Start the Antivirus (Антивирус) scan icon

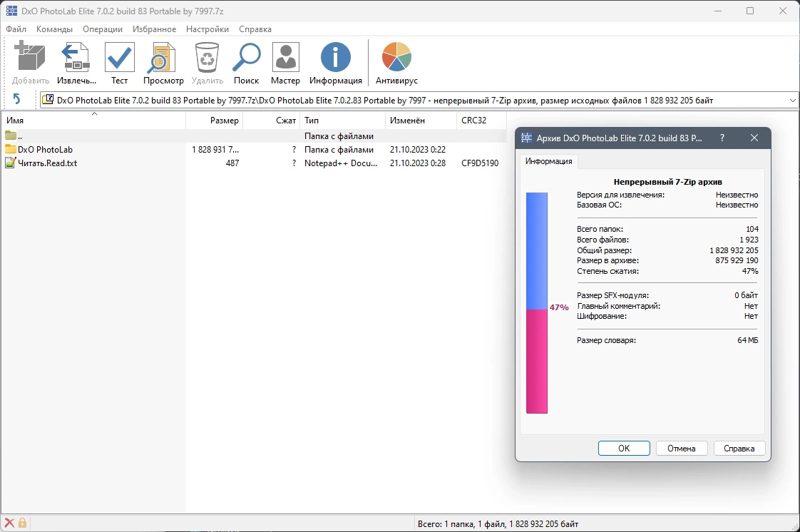tap(396, 56)
